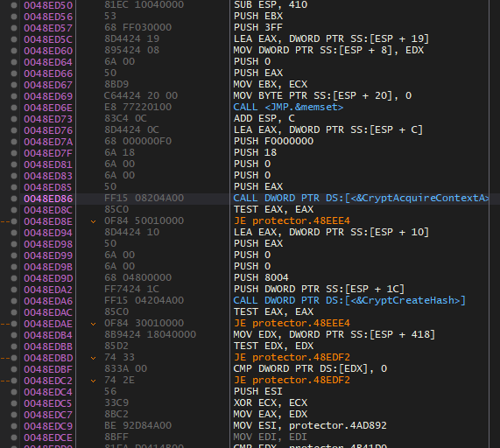
Task: Select address 0048ED50 in address column
Action: (48, 5)
